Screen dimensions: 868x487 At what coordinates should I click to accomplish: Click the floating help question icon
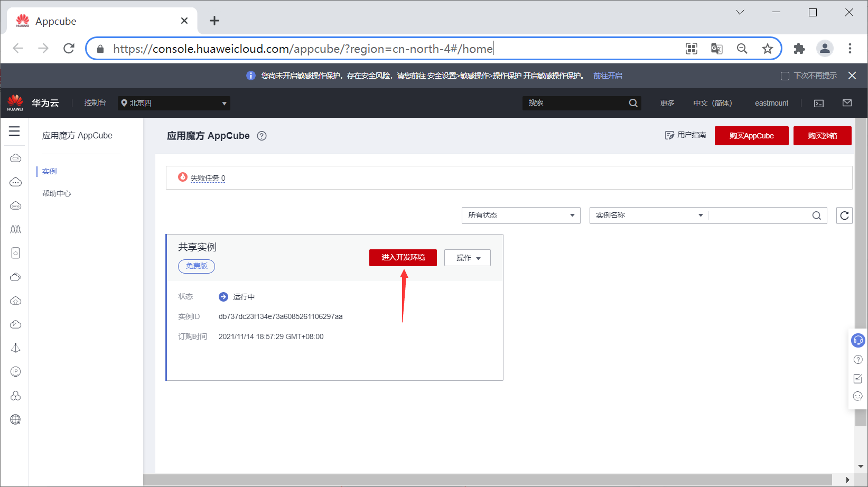pyautogui.click(x=858, y=360)
